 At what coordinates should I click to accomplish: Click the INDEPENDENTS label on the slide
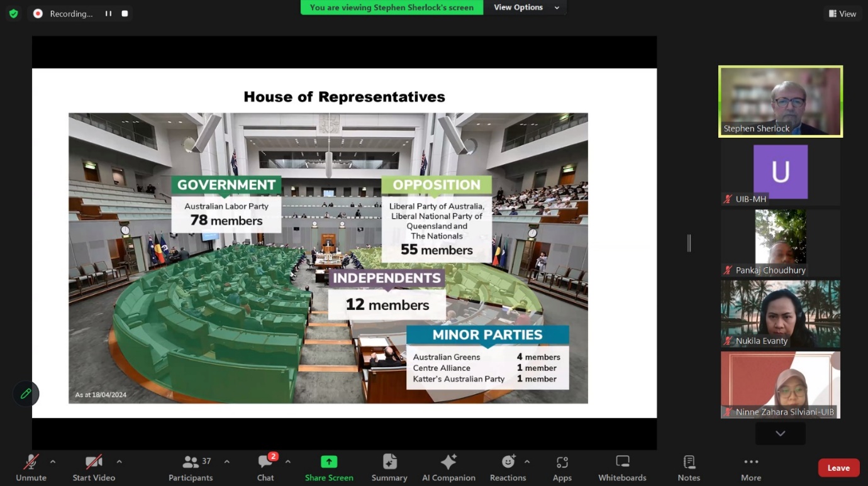point(387,279)
